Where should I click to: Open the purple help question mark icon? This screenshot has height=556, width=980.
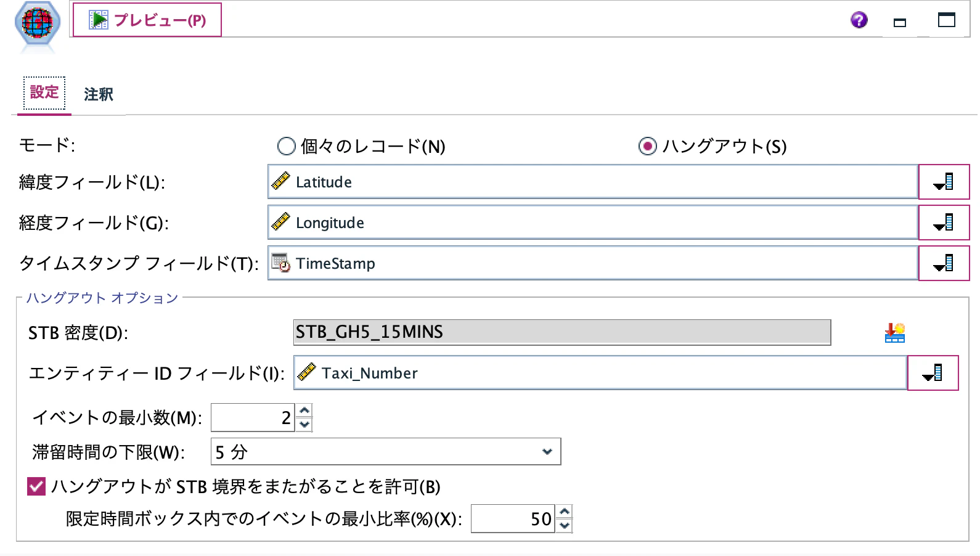pos(859,20)
